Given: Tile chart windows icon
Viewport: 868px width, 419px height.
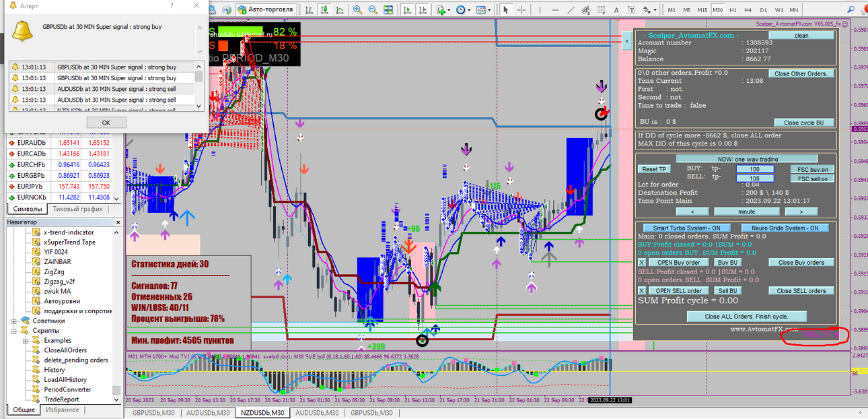Looking at the screenshot, I should click(388, 10).
